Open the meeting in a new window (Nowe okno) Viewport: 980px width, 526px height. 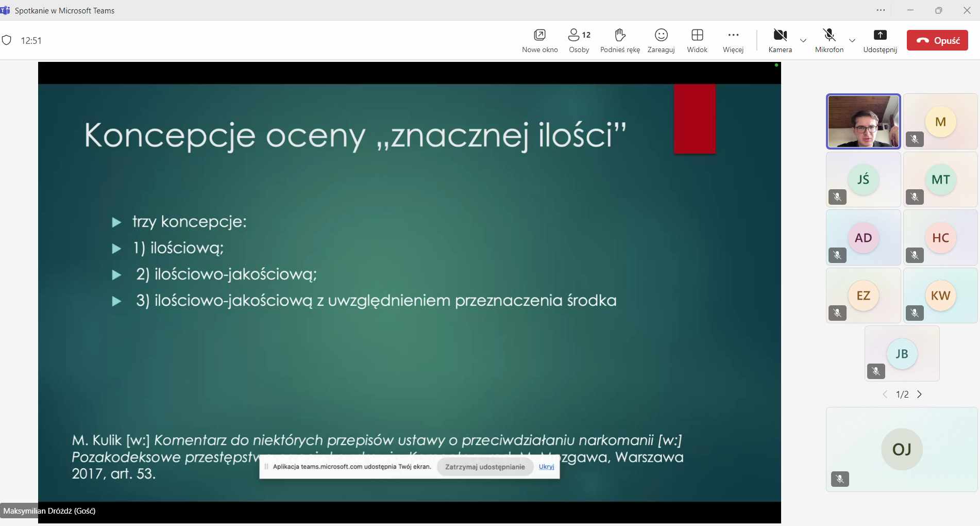coord(539,41)
